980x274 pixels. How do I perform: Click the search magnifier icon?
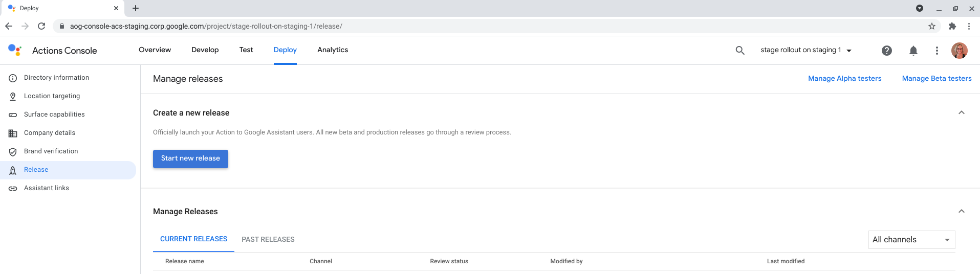739,50
